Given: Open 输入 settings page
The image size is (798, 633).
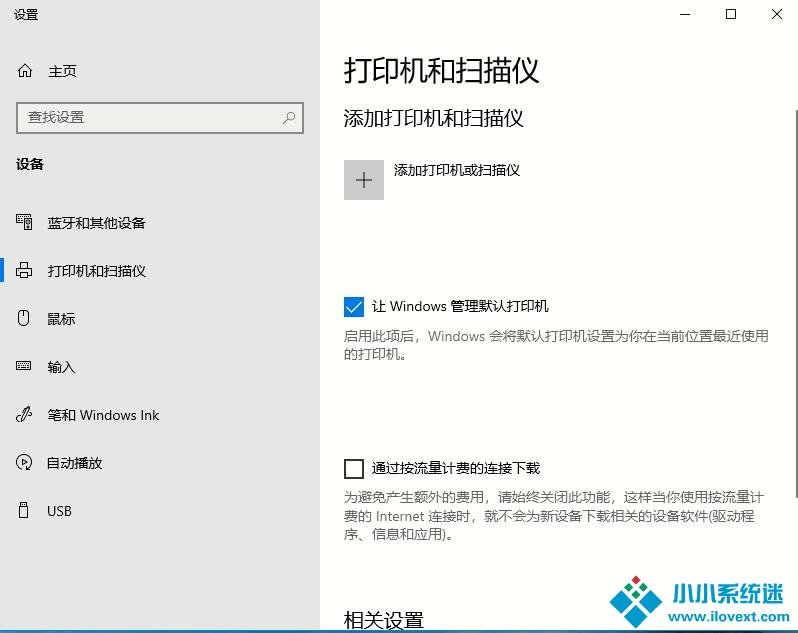Looking at the screenshot, I should (x=61, y=367).
